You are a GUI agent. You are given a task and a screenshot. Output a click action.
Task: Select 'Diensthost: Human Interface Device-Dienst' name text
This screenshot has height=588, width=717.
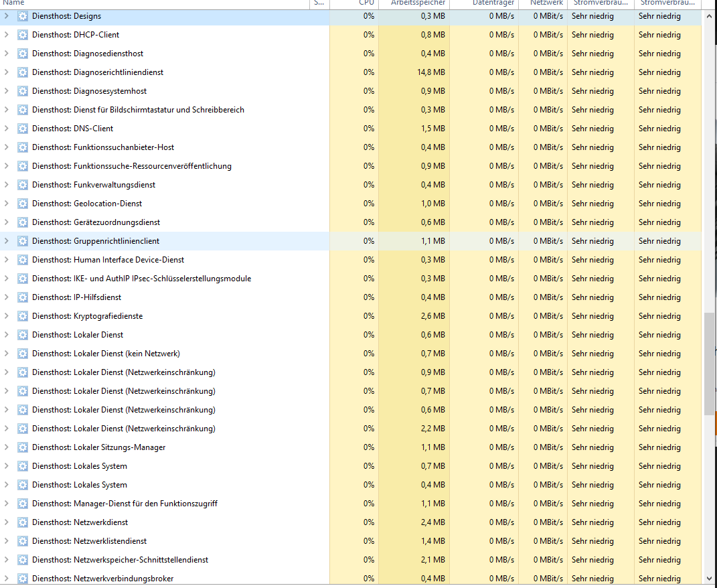108,260
